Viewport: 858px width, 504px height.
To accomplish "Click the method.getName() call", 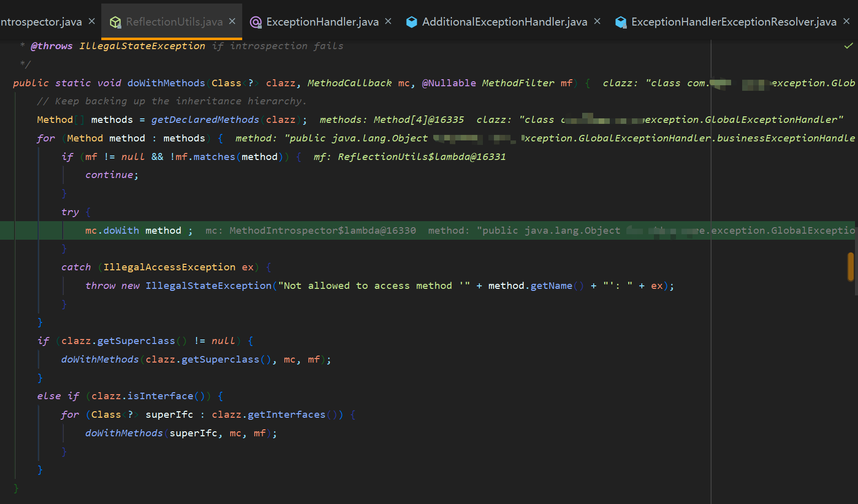I will pos(536,285).
